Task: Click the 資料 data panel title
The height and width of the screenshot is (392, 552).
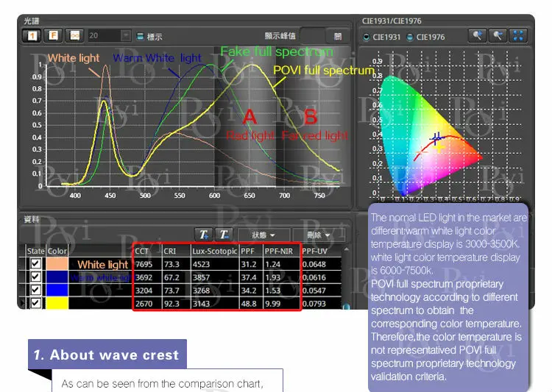Action: coord(32,219)
